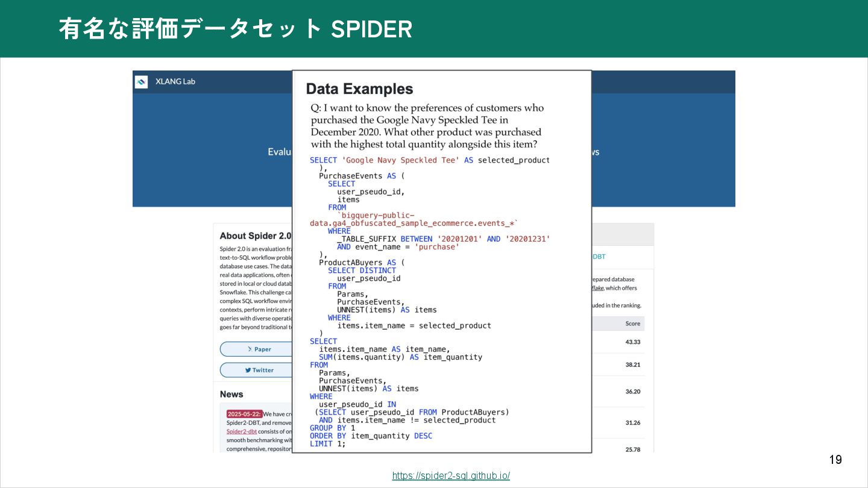Select the SUM(items.quantity) AS item_quantity line
The width and height of the screenshot is (868, 488).
coord(401,357)
